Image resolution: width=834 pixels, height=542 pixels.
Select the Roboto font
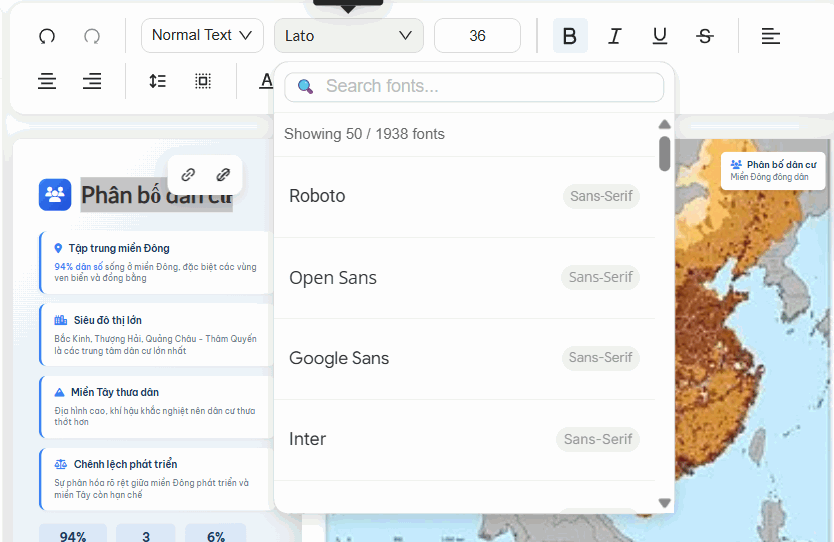[x=464, y=196]
